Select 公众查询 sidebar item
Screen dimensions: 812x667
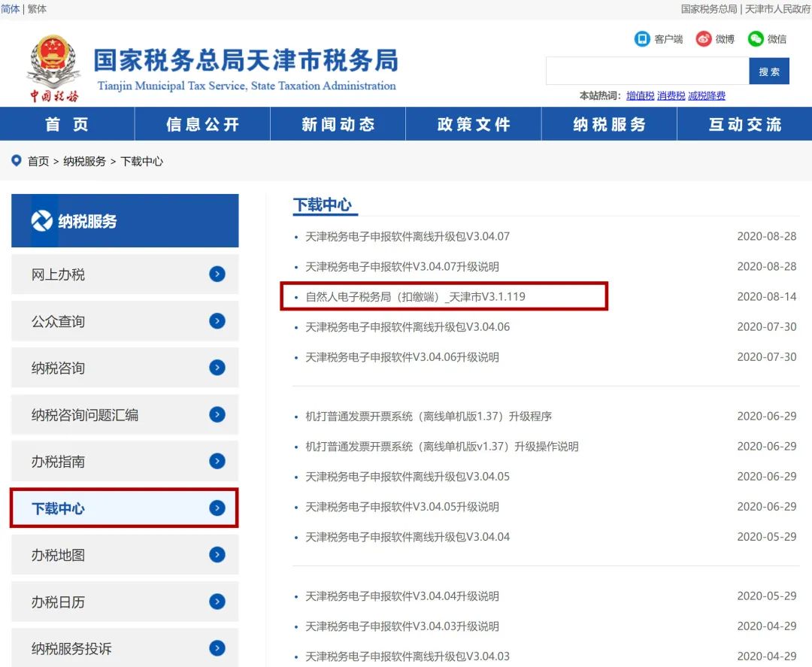pyautogui.click(x=125, y=321)
